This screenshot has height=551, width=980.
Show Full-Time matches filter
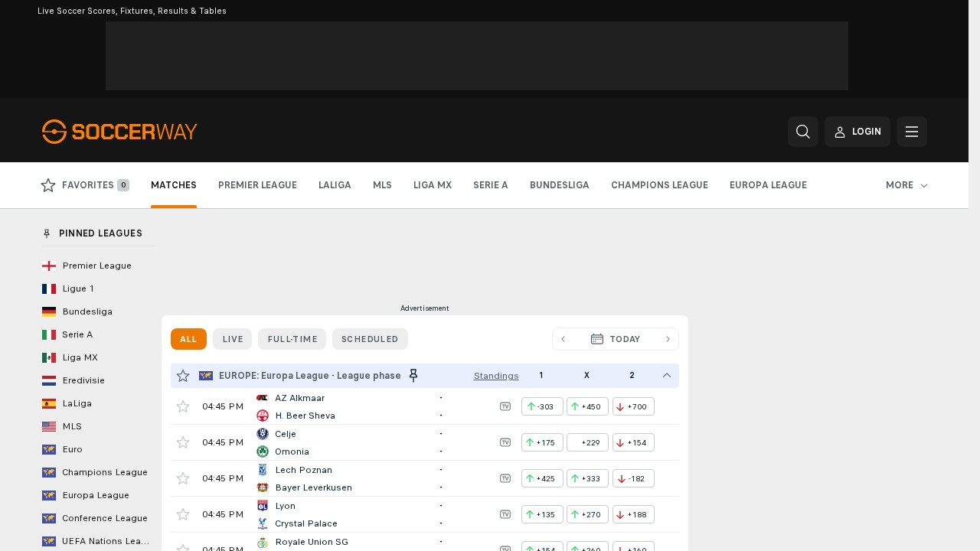[x=292, y=339]
